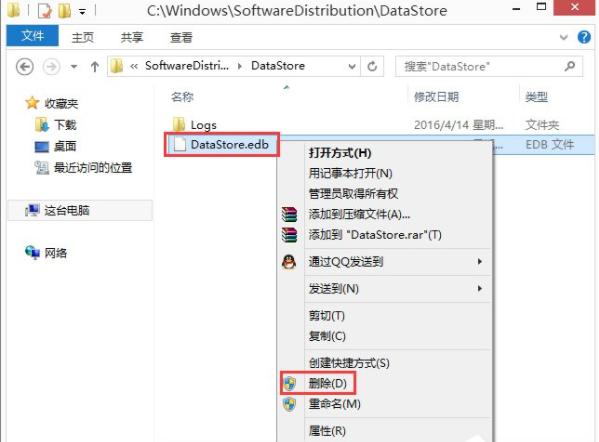The width and height of the screenshot is (599, 442).
Task: Open the 文件 ribbon tab
Action: pyautogui.click(x=32, y=36)
